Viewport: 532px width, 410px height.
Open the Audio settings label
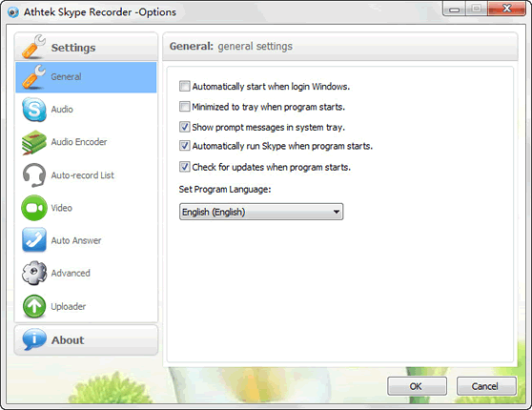62,110
